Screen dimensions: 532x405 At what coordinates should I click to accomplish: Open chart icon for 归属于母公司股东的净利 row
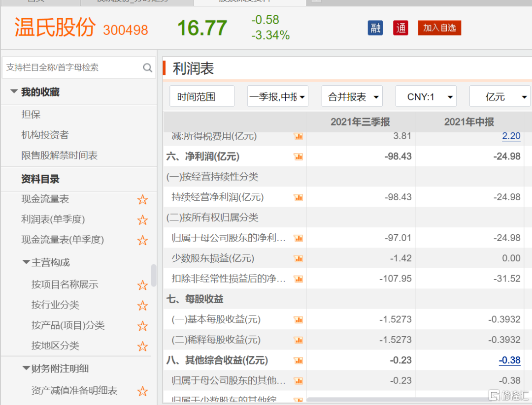(x=299, y=238)
